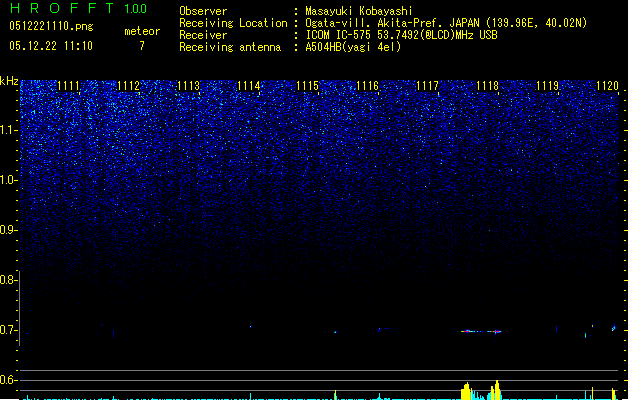Image resolution: width=629 pixels, height=400 pixels.
Task: Click the meteor count value 7
Action: (x=142, y=45)
